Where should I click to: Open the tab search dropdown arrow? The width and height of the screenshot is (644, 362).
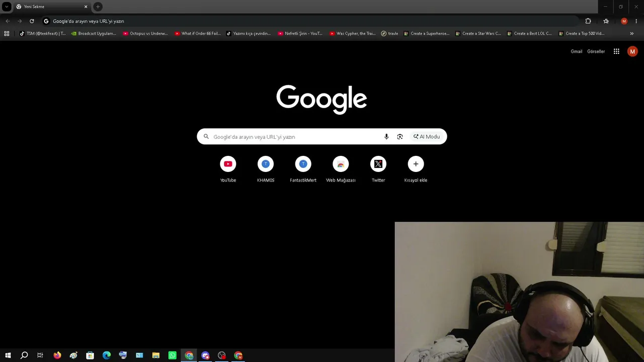(7, 7)
